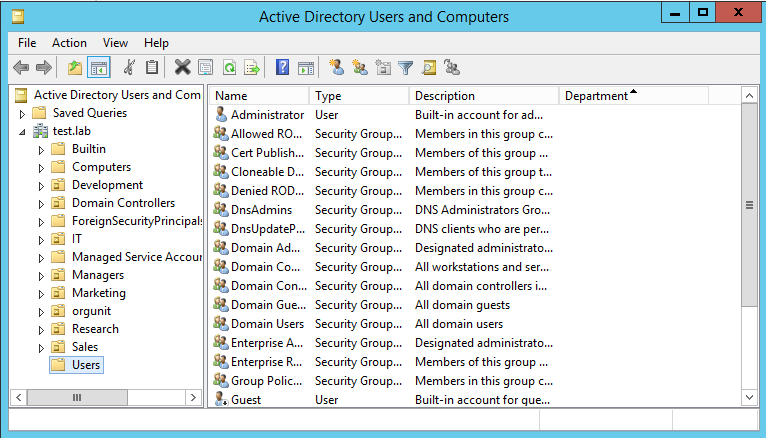The image size is (766, 438).
Task: Click the list vertical scrollbar thumb
Action: tap(749, 205)
